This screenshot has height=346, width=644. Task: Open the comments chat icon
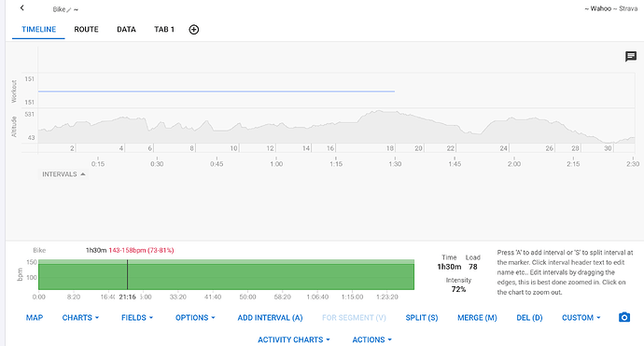[x=631, y=56]
